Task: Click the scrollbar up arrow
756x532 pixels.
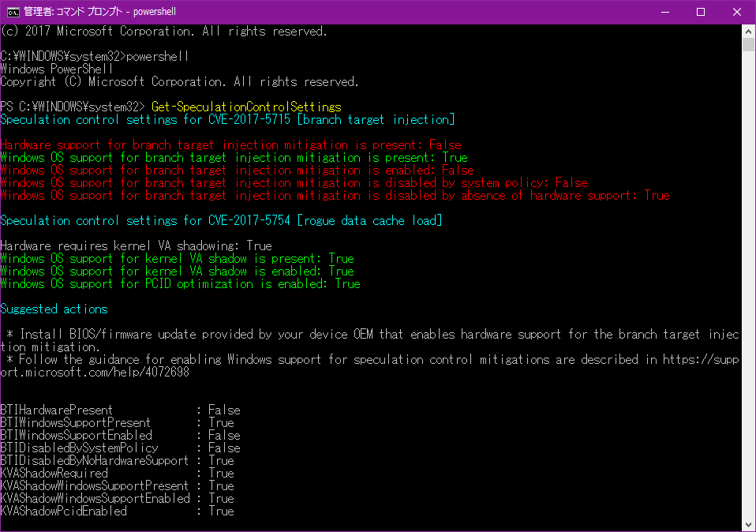Action: click(x=748, y=30)
